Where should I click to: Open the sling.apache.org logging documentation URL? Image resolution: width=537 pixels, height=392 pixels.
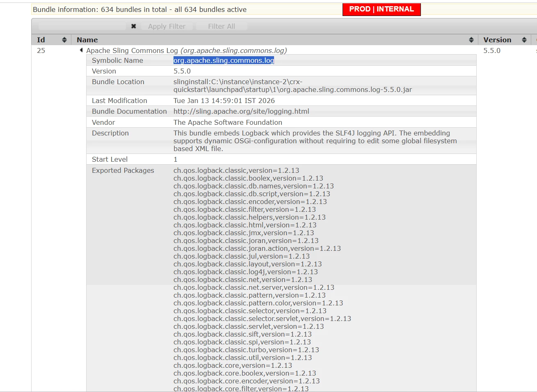[x=241, y=111]
